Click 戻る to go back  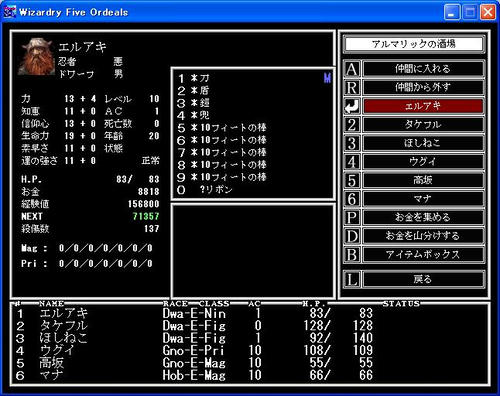click(x=423, y=279)
